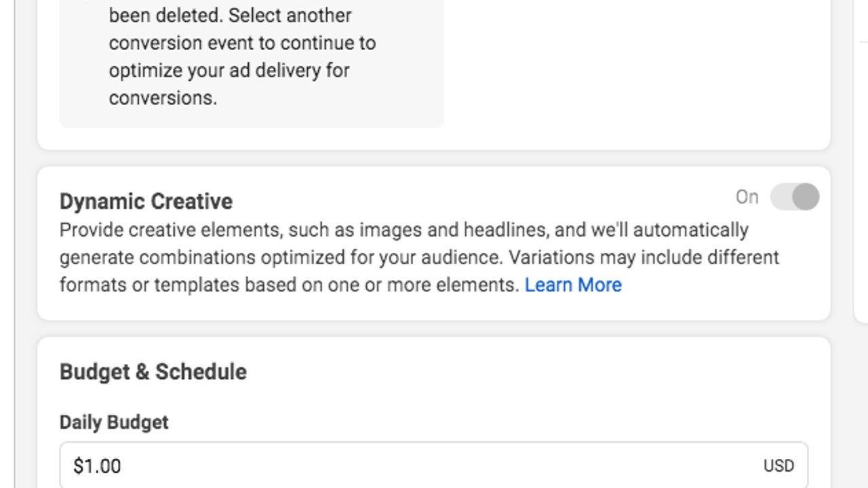868x488 pixels.
Task: Click the "Provide creative elements" description line
Action: click(x=403, y=230)
